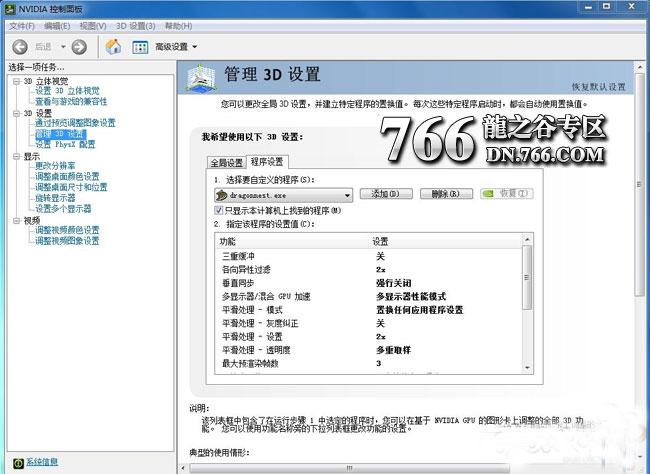650x474 pixels.
Task: Click horizontal scrollbar left arrow
Action: pos(183,469)
